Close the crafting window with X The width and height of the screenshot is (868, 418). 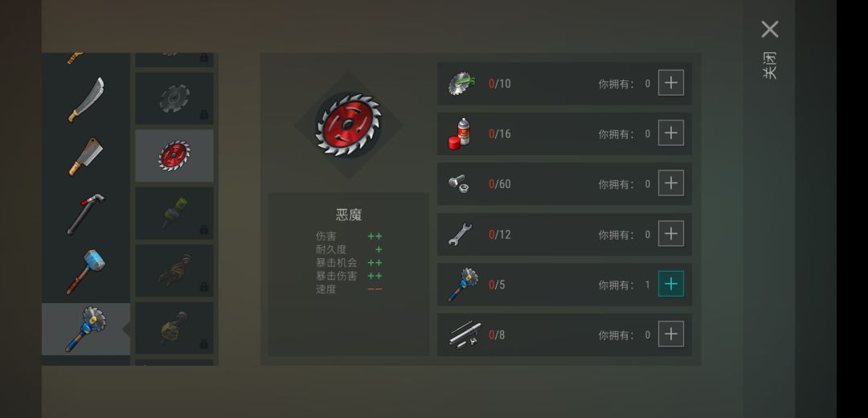click(770, 30)
